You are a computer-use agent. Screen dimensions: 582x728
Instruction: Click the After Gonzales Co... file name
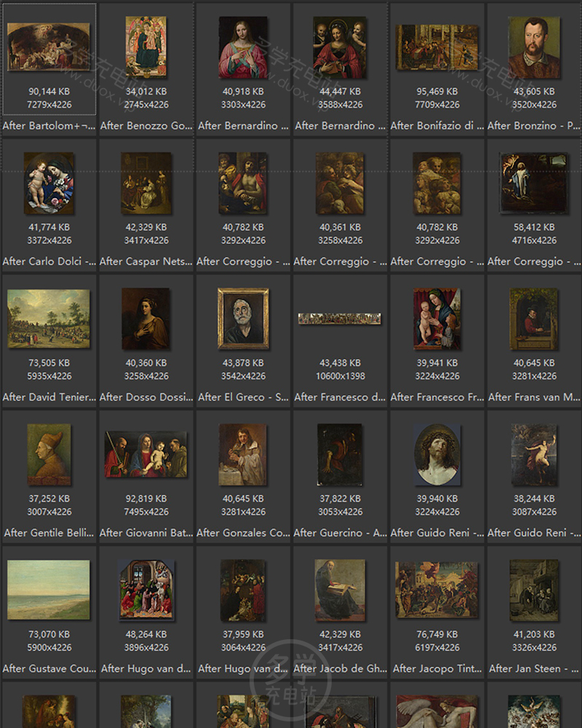[x=243, y=532]
